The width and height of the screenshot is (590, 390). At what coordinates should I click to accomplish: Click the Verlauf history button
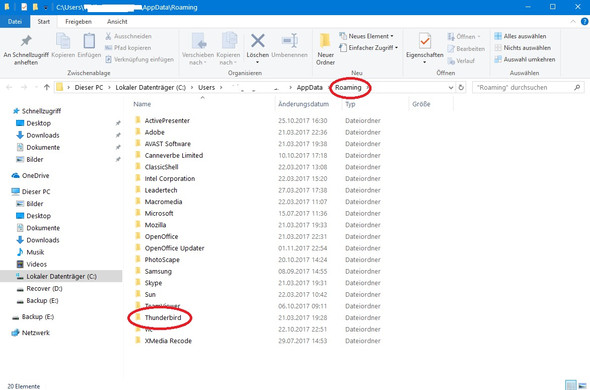pyautogui.click(x=461, y=61)
